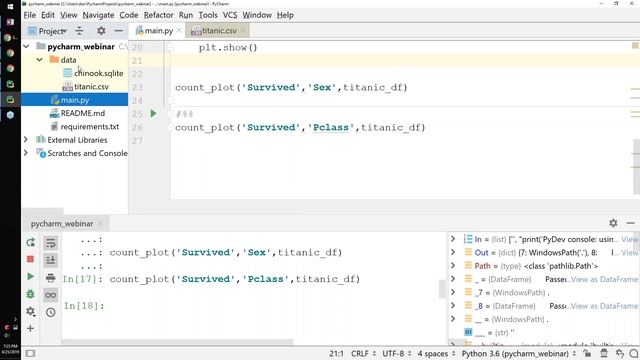640x360 pixels.
Task: Rerun the Python console
Action: pos(30,242)
